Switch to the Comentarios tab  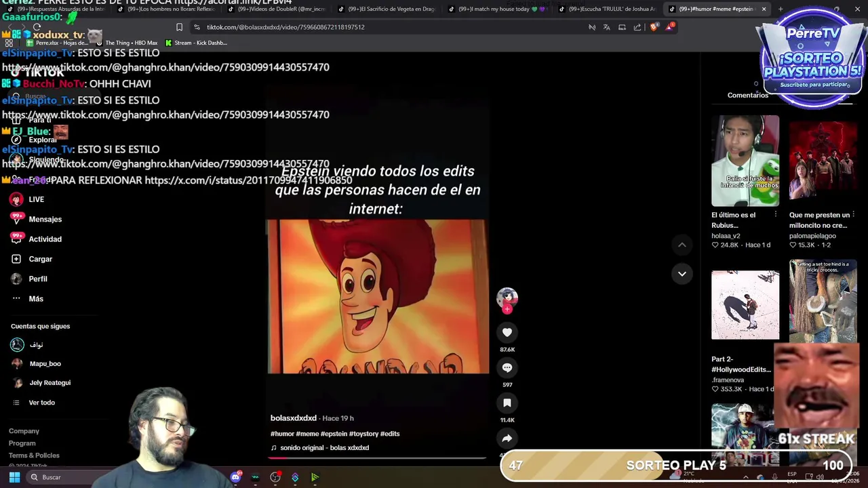[x=748, y=96]
